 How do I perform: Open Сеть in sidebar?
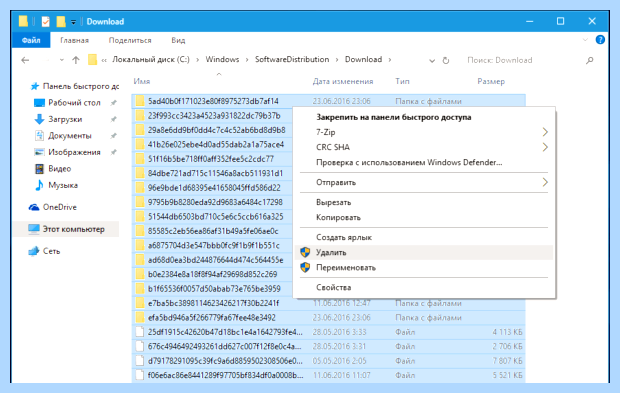click(44, 251)
